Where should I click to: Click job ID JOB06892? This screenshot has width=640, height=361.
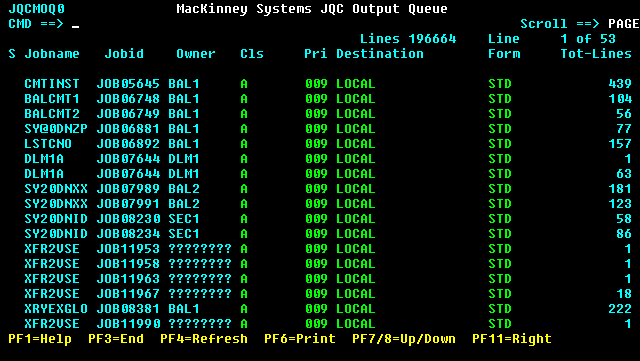128,144
